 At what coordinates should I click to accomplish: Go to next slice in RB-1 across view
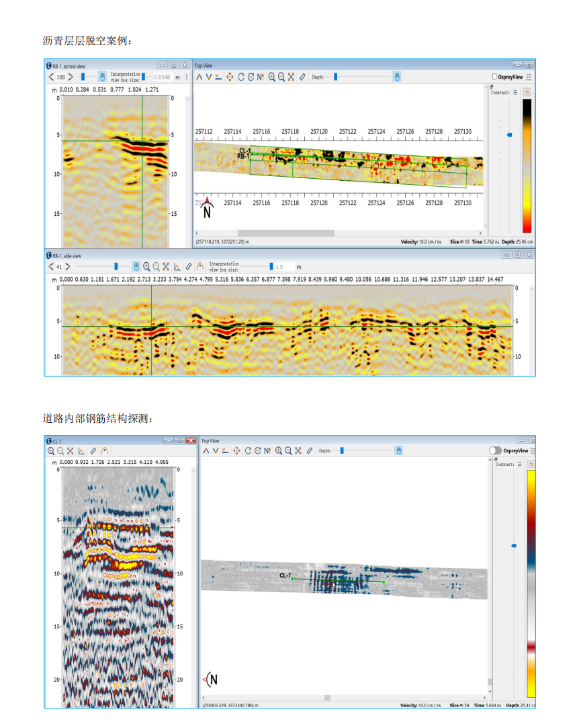71,77
